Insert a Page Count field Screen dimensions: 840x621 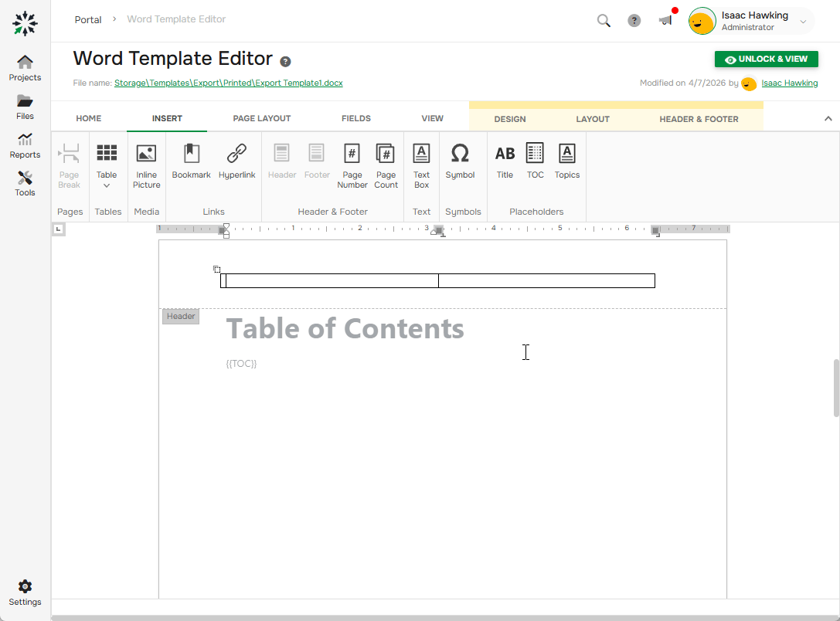[x=386, y=166]
